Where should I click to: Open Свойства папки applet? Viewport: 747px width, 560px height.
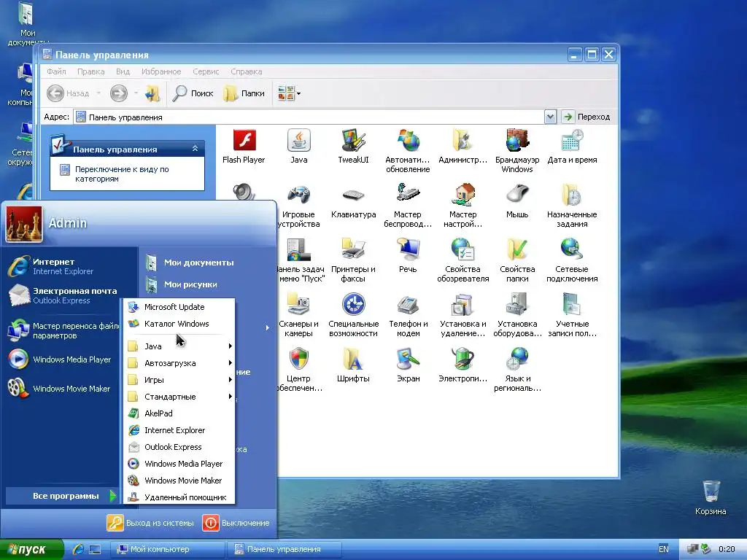point(517,260)
